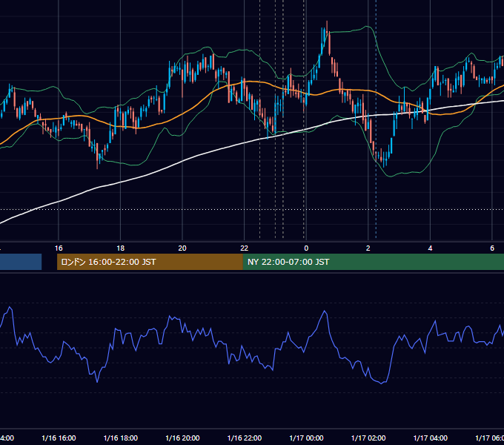
Task: Click the highest candlestick wick after midnight
Action: pyautogui.click(x=327, y=26)
